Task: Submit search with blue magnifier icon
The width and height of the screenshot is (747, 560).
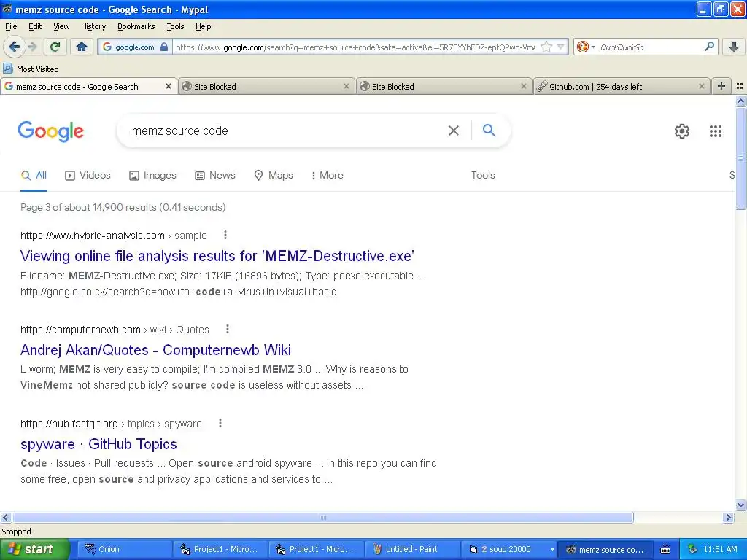Action: pyautogui.click(x=489, y=130)
